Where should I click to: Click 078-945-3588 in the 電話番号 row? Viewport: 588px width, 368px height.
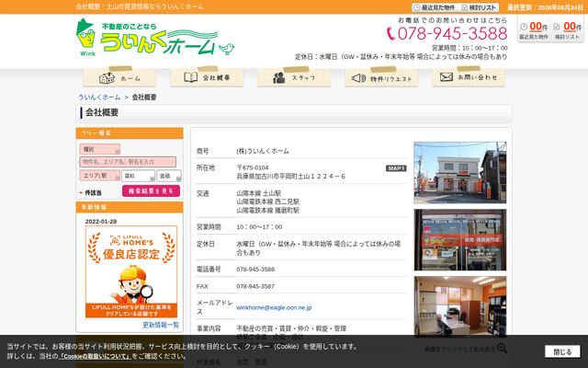[255, 270]
